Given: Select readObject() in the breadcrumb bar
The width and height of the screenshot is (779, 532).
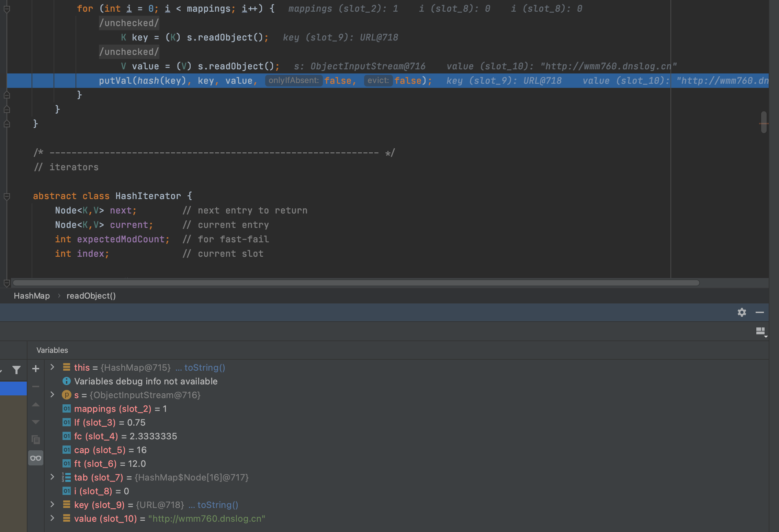Looking at the screenshot, I should (91, 296).
